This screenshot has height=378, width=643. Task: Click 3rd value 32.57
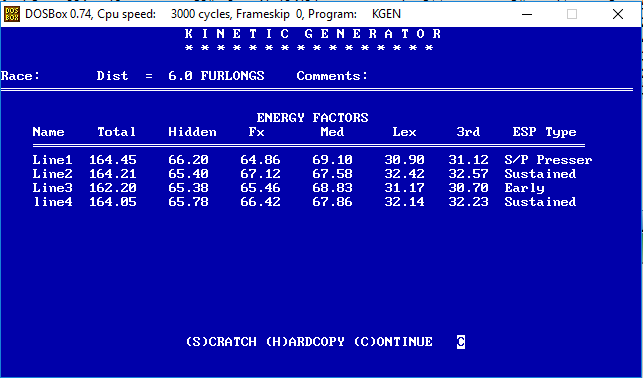coord(468,173)
